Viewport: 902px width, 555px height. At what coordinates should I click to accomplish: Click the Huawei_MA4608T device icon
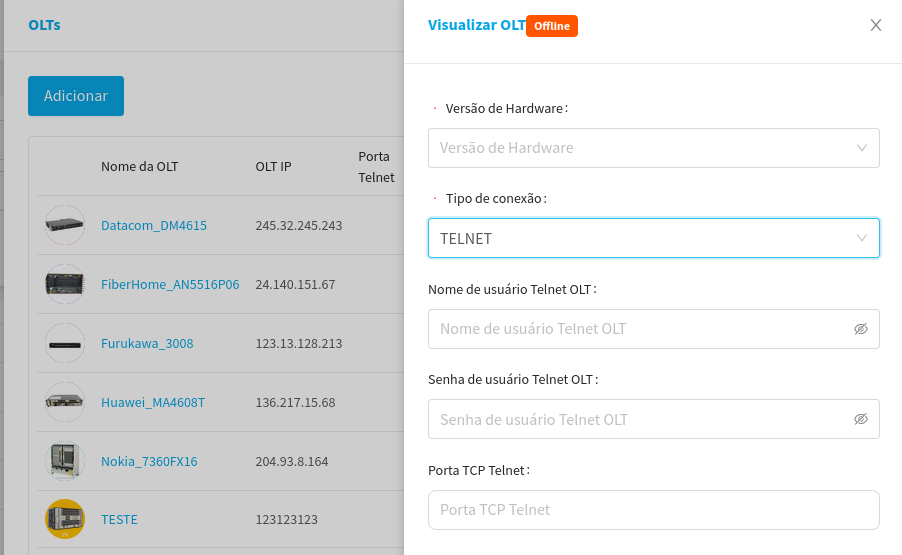pyautogui.click(x=65, y=402)
